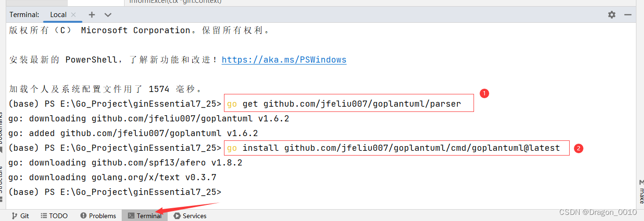Select the Local terminal tab
This screenshot has height=221, width=644.
(x=59, y=15)
